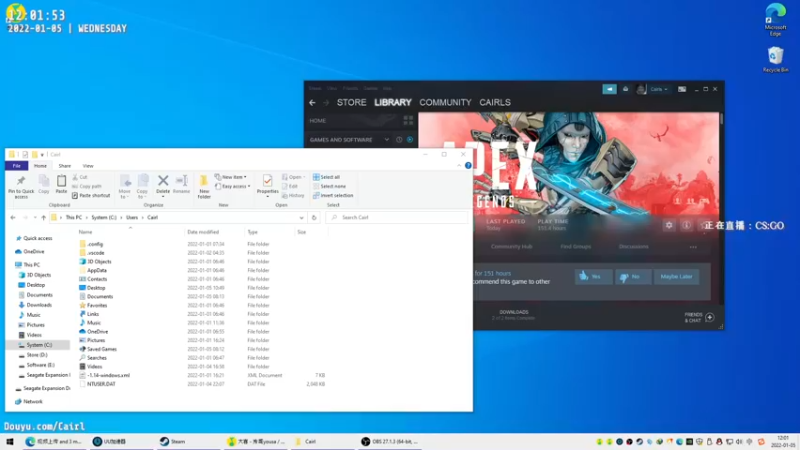
Task: Click the Rename icon in the Organize group
Action: (x=181, y=184)
